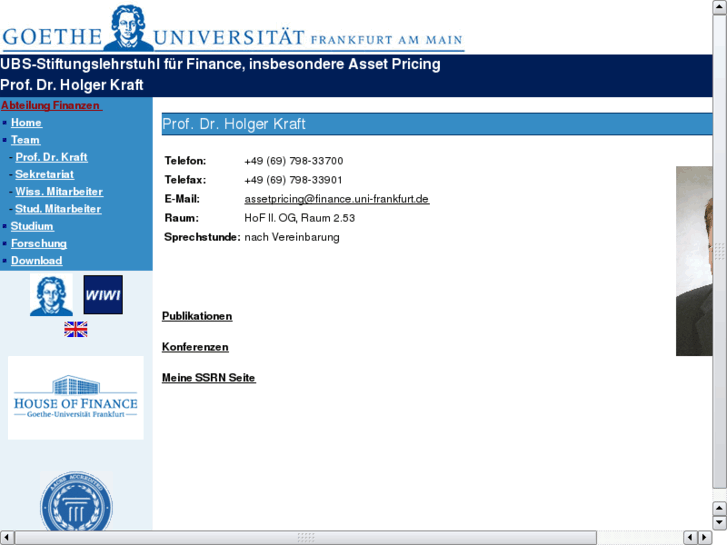
Task: Navigate to Studium
Action: [32, 226]
